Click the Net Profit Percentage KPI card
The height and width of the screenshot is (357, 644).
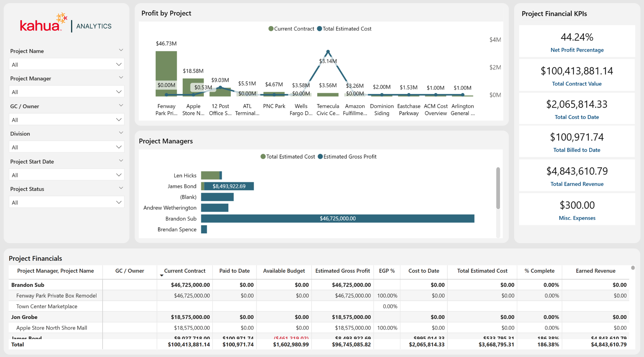(577, 41)
